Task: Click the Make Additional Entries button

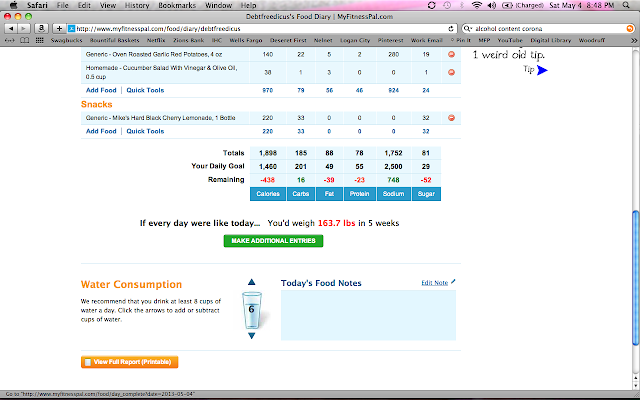Action: 273,241
